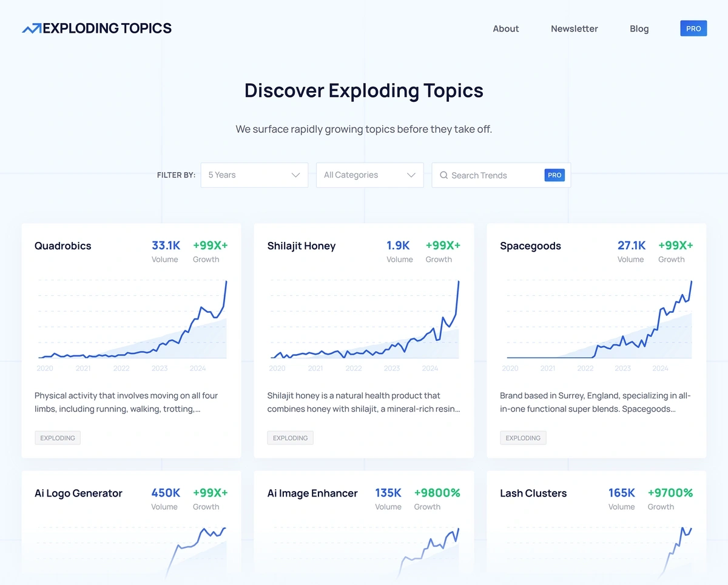Click the EXPLODING tag on Quadrobics card

click(x=58, y=438)
